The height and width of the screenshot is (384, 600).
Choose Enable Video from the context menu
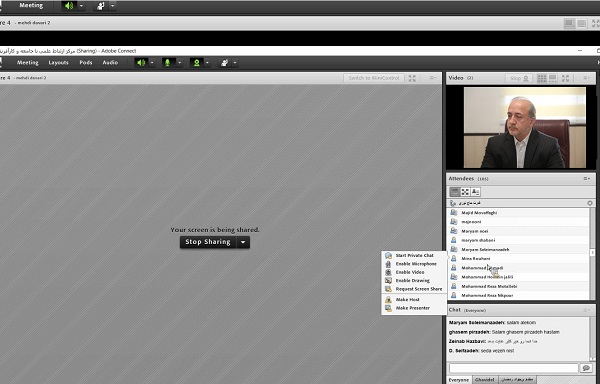coord(414,272)
